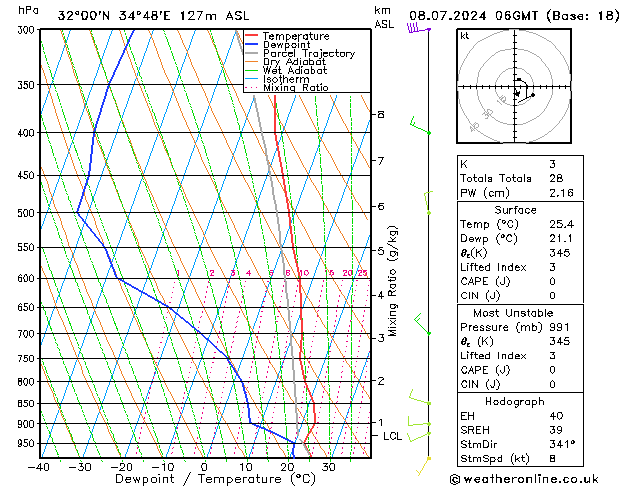The height and width of the screenshot is (486, 629).
Task: Click the Most Unstable Pressure value 991
Action: click(559, 327)
